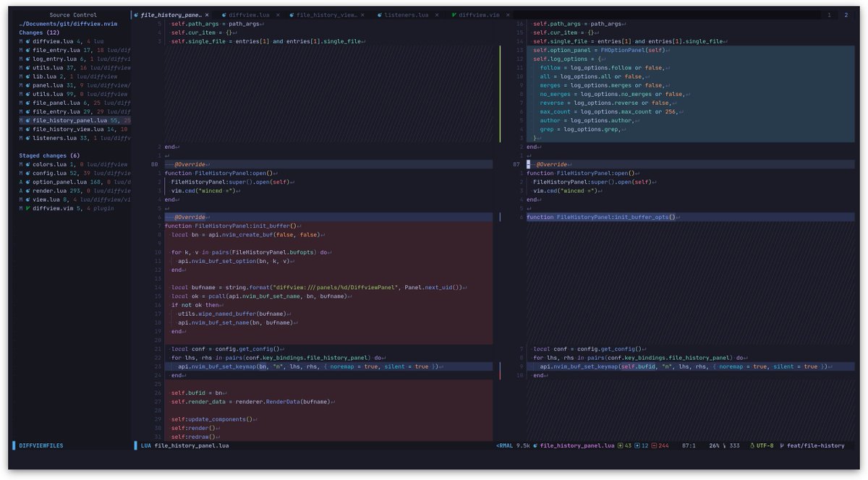This screenshot has height=480, width=868.
Task: Click Lua icon of colors.lua row
Action: pyautogui.click(x=28, y=164)
